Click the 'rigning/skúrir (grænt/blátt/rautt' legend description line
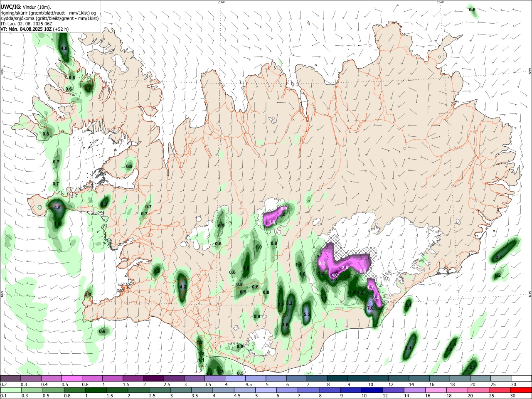 tap(48, 12)
